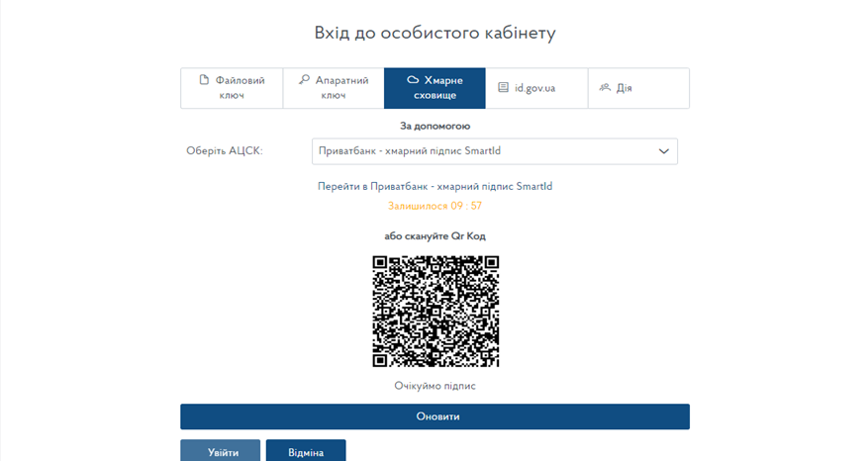Open the id.gov.ua tab
The width and height of the screenshot is (868, 461).
[536, 88]
